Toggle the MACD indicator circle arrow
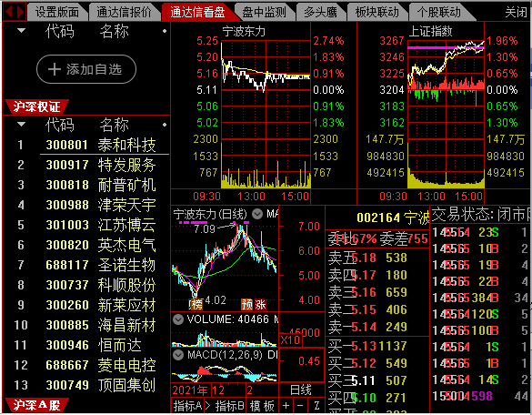Viewport: 532px width, 415px height. pyautogui.click(x=178, y=356)
